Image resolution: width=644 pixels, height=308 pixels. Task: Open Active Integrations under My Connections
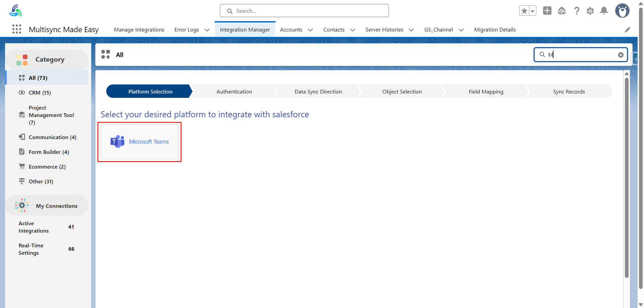pos(34,227)
